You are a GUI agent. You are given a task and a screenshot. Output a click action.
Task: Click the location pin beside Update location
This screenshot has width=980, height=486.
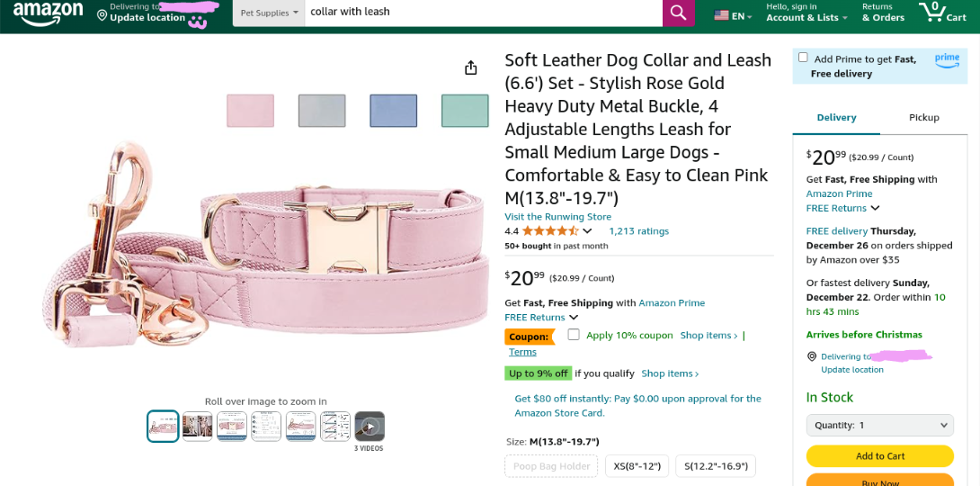[102, 15]
